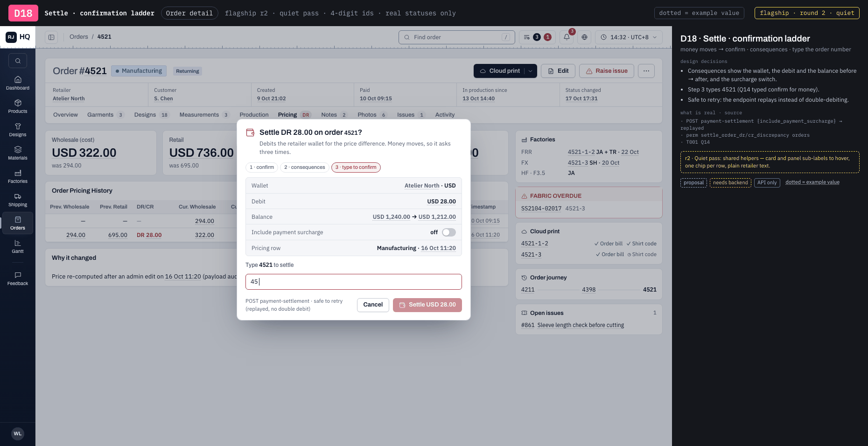The width and height of the screenshot is (868, 446).
Task: Switch to the Notes tab
Action: point(334,115)
